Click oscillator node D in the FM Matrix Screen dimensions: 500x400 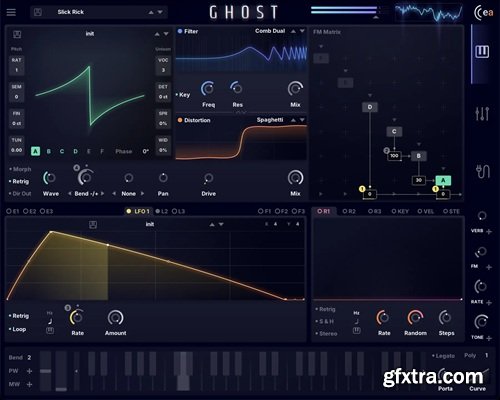pos(370,107)
